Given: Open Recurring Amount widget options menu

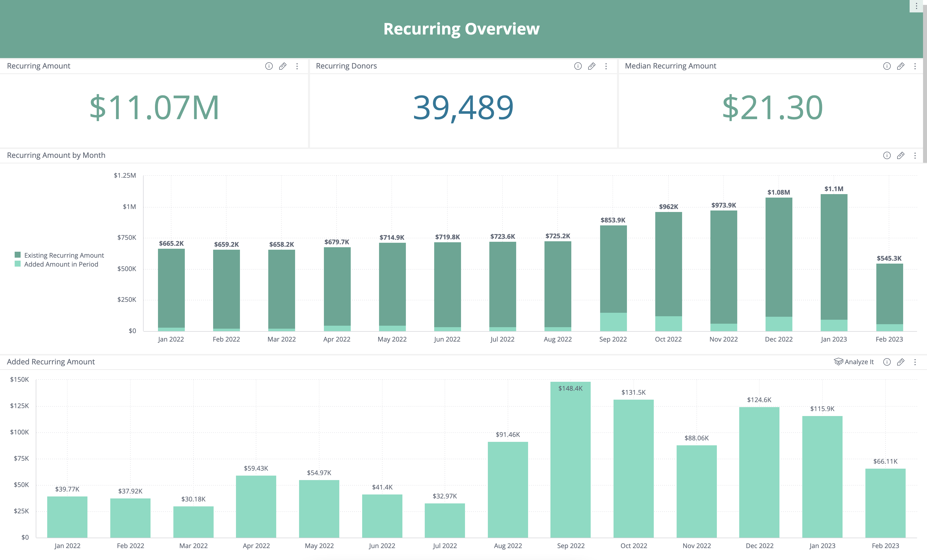Looking at the screenshot, I should 297,66.
